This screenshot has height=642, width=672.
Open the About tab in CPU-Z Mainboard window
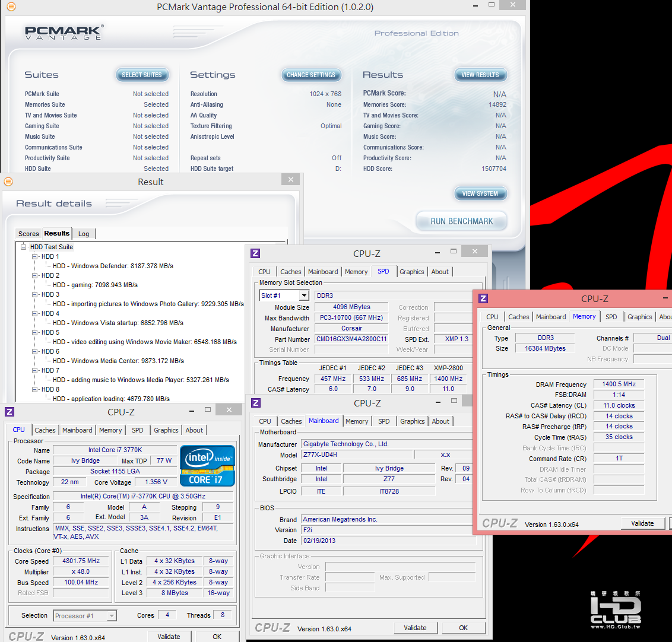(x=440, y=421)
